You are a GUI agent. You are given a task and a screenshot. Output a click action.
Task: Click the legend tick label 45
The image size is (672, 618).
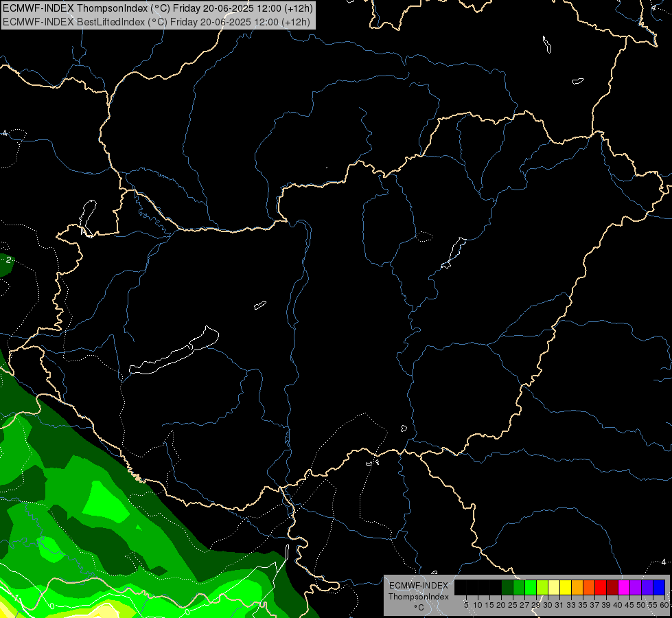point(629,605)
